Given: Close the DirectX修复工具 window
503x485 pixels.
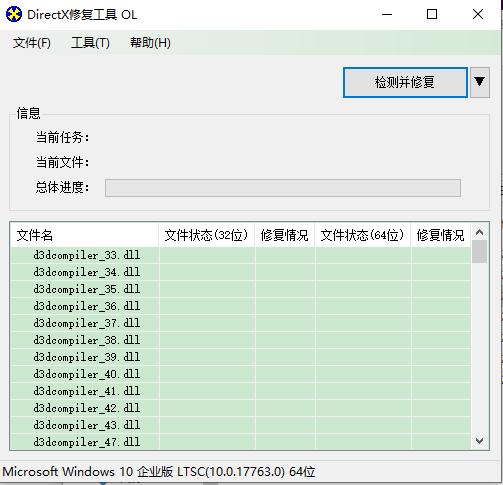Looking at the screenshot, I should (478, 14).
